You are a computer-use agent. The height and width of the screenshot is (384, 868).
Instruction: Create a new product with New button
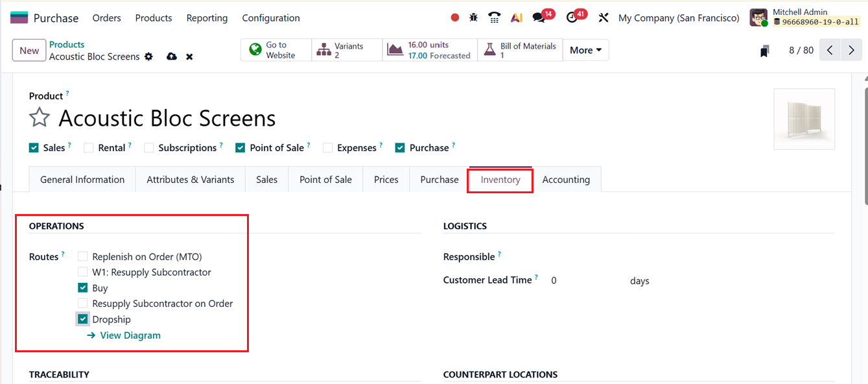[x=29, y=51]
